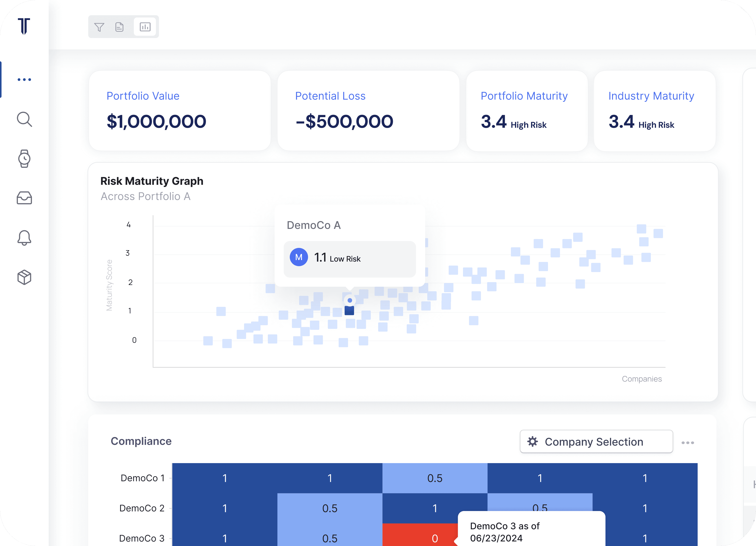Viewport: 756px width, 546px height.
Task: Select the document view icon
Action: click(119, 27)
